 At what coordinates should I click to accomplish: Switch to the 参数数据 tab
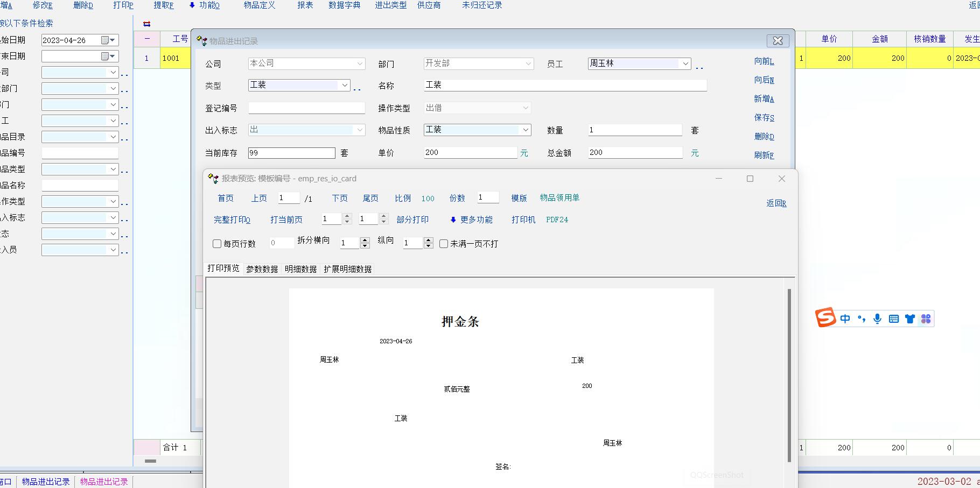262,269
